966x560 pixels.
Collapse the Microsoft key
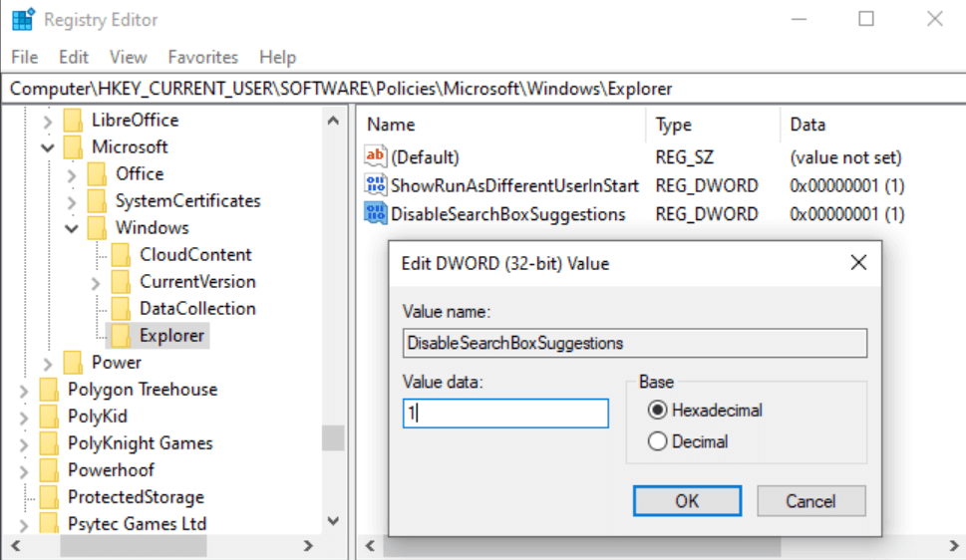(48, 147)
